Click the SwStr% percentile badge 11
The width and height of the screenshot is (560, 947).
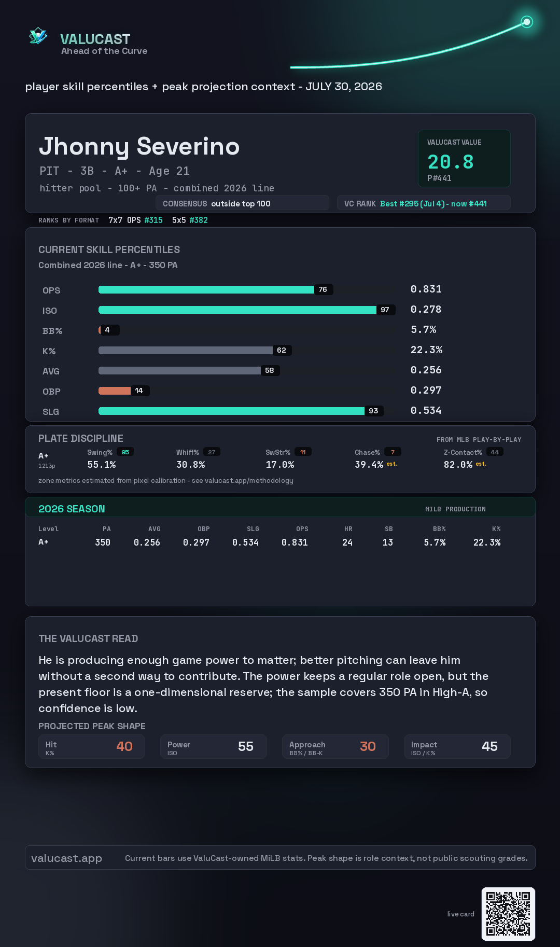pyautogui.click(x=303, y=452)
